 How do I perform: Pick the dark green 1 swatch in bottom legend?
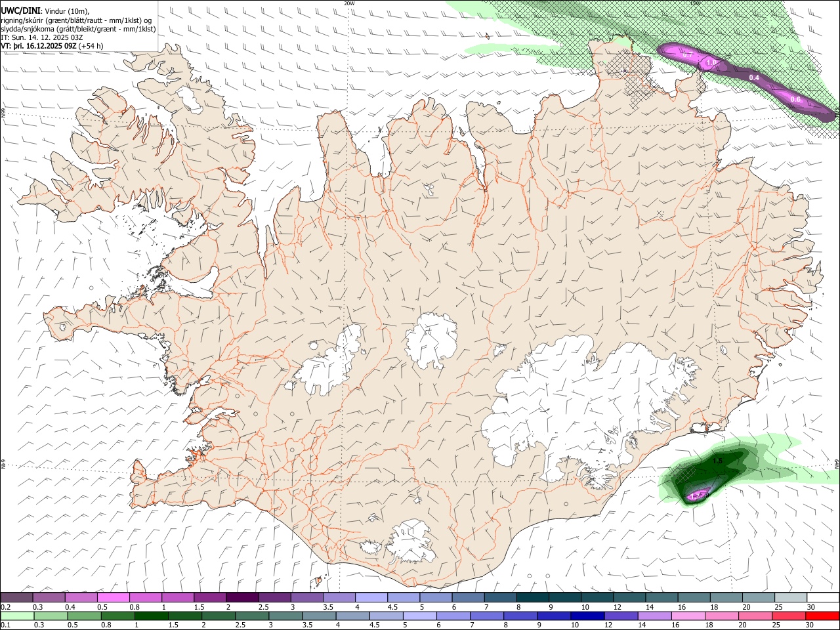tap(152, 616)
